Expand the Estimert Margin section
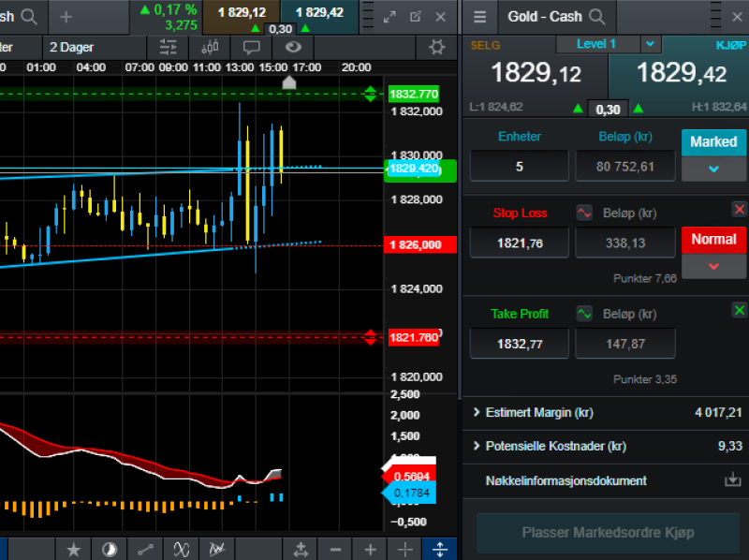 [x=477, y=411]
